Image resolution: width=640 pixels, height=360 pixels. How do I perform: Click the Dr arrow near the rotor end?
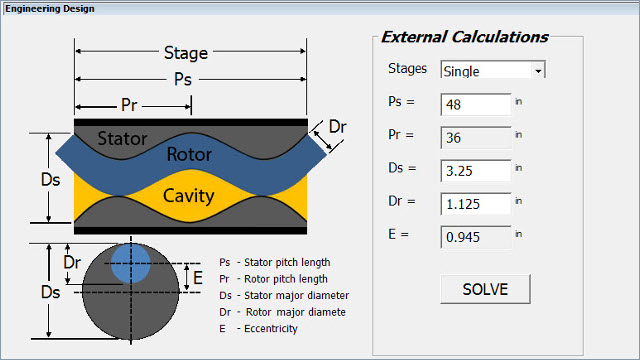(x=323, y=139)
